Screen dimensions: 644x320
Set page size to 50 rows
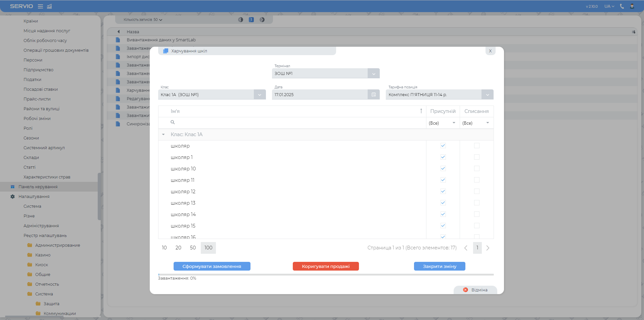tap(193, 248)
